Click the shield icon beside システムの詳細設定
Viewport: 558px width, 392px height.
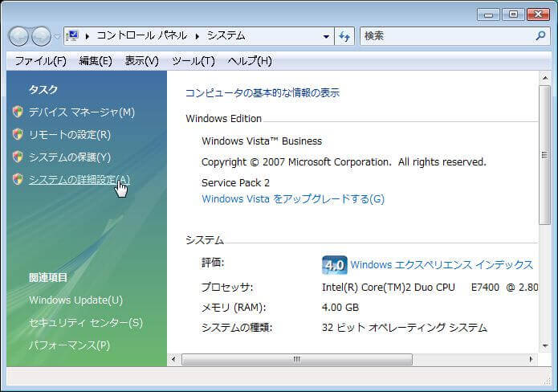[x=18, y=179]
